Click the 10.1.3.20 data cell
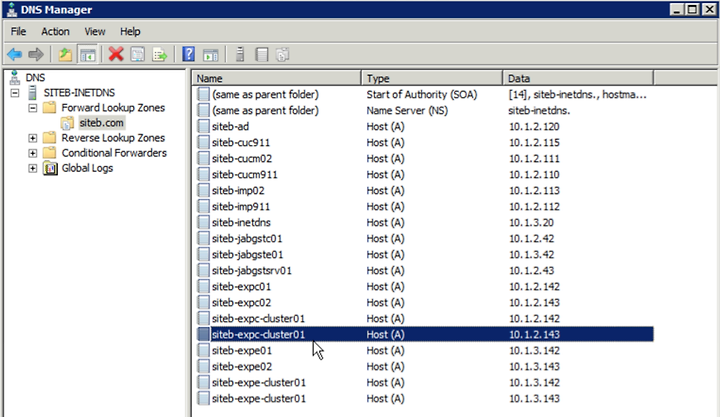The height and width of the screenshot is (417, 720). [531, 223]
